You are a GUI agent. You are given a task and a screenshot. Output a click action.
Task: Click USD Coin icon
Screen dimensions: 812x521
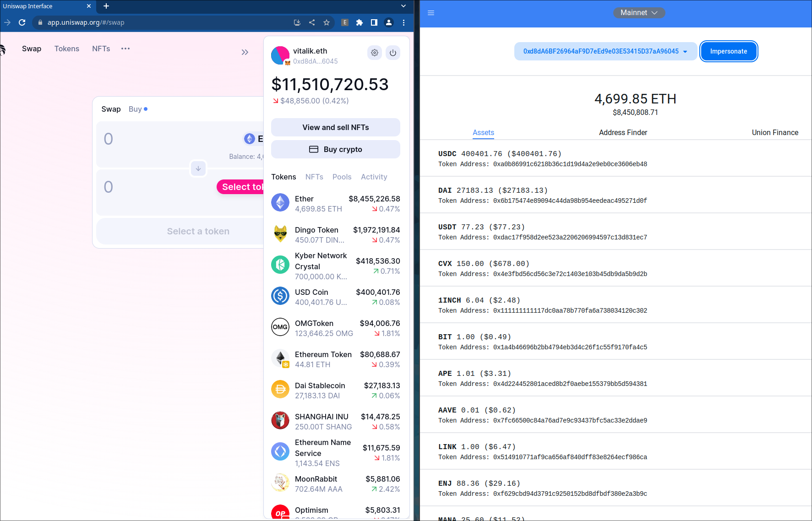tap(280, 296)
